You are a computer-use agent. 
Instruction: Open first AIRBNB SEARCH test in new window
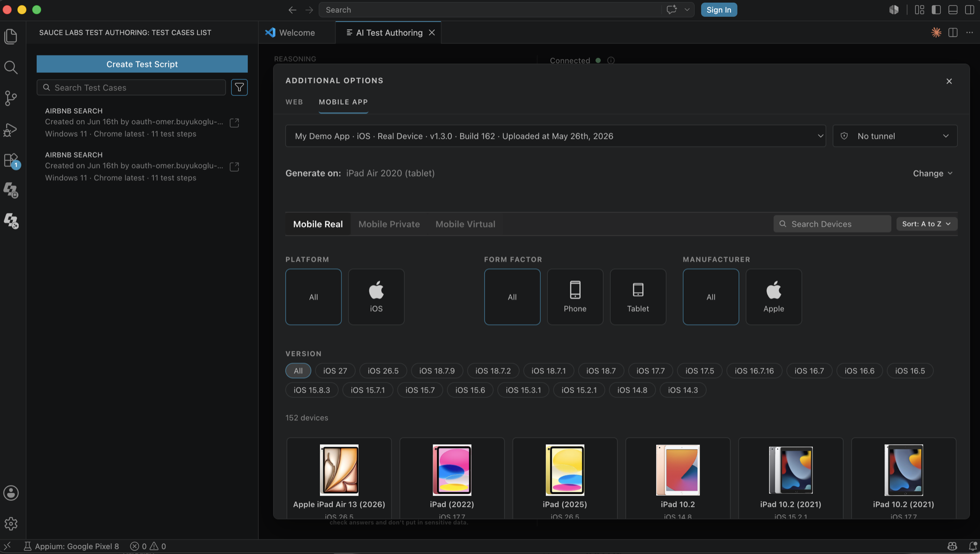coord(235,123)
